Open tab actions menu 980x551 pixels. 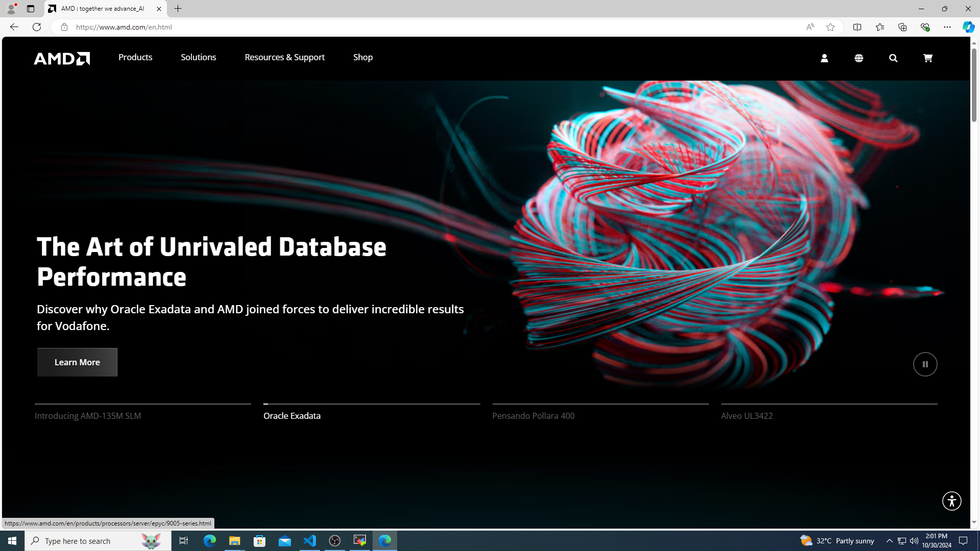click(x=31, y=9)
